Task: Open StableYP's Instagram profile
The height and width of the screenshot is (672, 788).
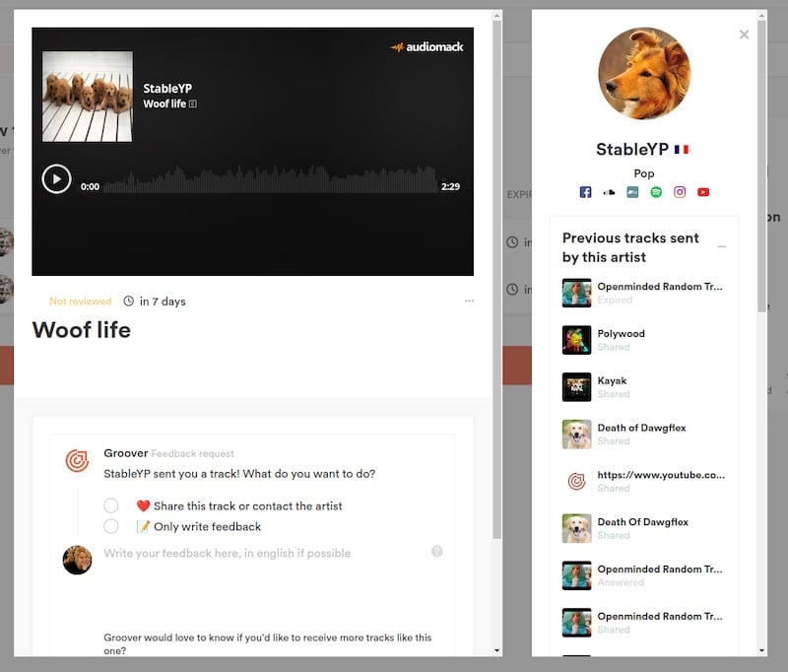Action: [680, 192]
